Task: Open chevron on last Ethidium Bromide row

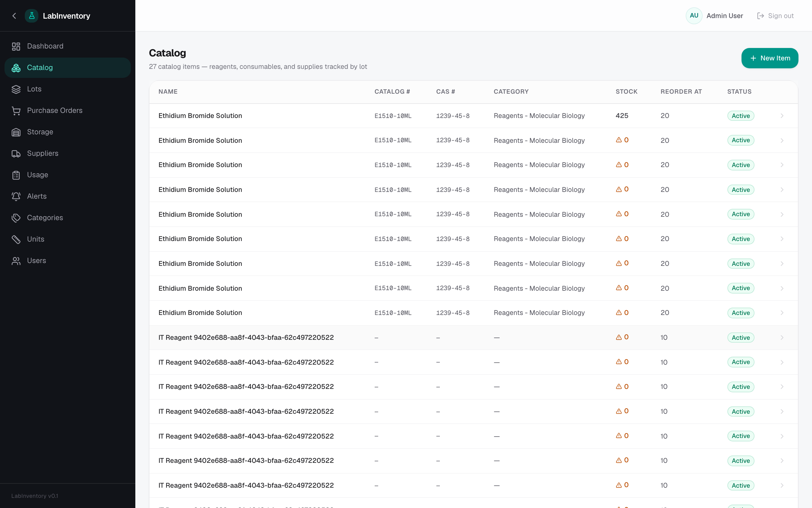Action: coord(782,313)
